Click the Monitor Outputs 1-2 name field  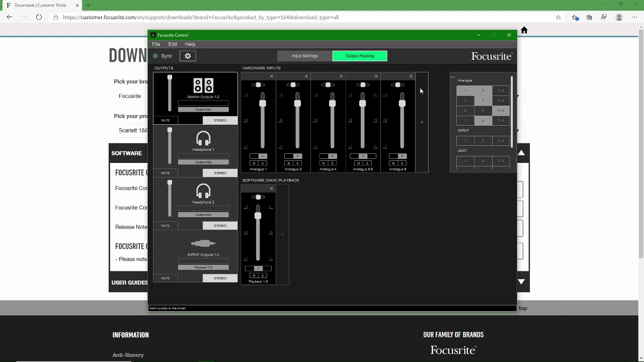coord(203,103)
